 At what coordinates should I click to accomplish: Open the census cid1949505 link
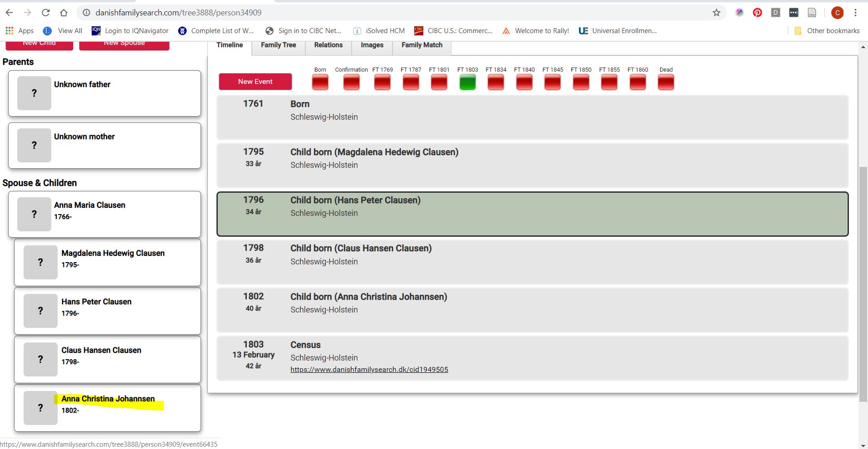tap(369, 370)
